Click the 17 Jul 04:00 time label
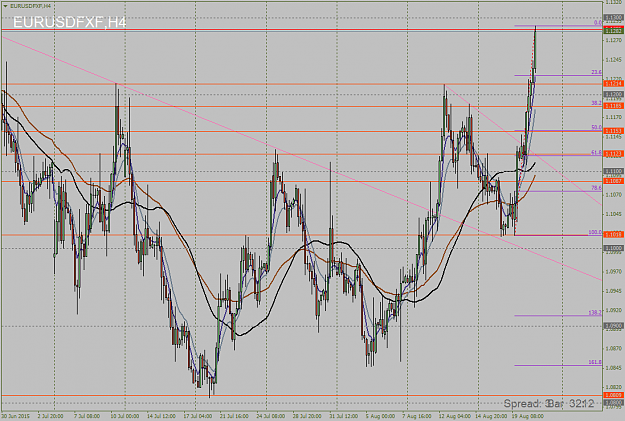Image resolution: width=625 pixels, height=421 pixels. 198,416
